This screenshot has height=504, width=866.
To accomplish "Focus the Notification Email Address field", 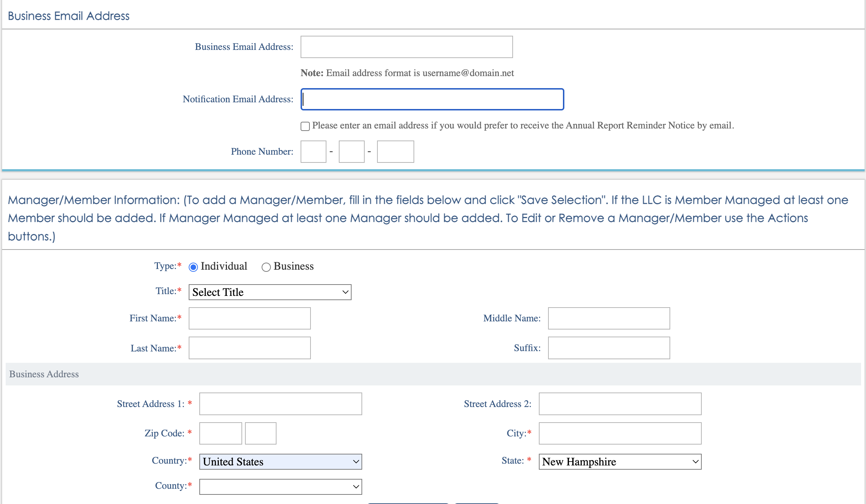I will pyautogui.click(x=432, y=99).
